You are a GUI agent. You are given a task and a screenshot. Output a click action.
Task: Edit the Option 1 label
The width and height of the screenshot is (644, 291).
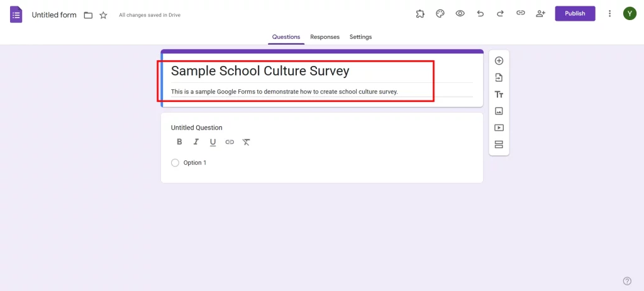195,163
